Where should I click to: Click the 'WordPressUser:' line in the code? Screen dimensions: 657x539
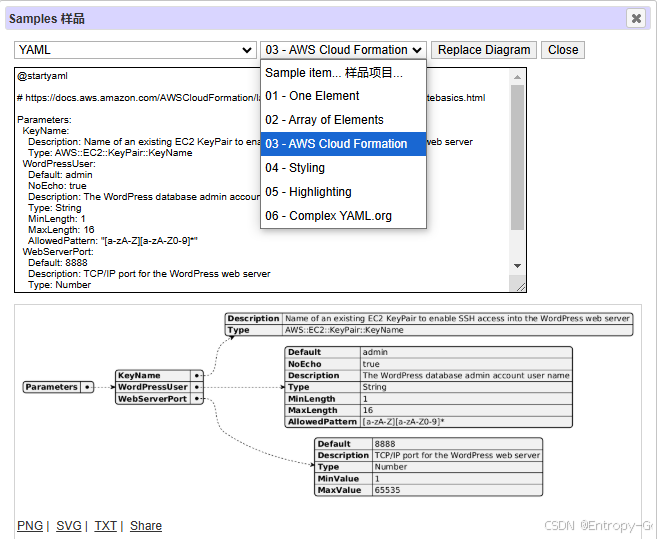point(59,163)
